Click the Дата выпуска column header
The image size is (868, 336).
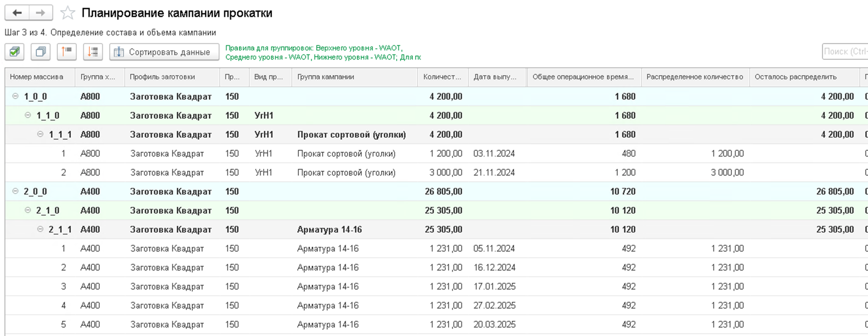click(497, 77)
